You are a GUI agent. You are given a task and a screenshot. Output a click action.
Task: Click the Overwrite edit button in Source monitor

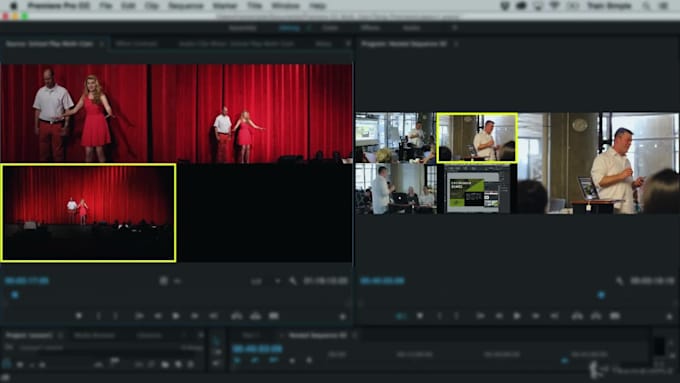point(255,316)
